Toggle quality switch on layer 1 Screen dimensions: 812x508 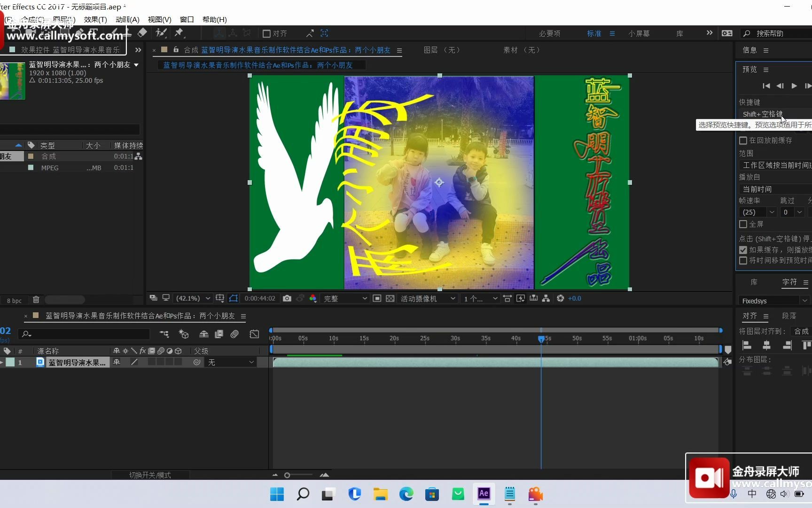pyautogui.click(x=134, y=362)
